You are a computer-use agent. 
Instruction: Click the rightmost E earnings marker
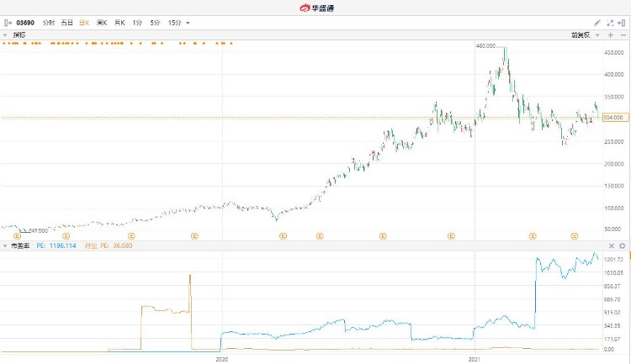(575, 236)
